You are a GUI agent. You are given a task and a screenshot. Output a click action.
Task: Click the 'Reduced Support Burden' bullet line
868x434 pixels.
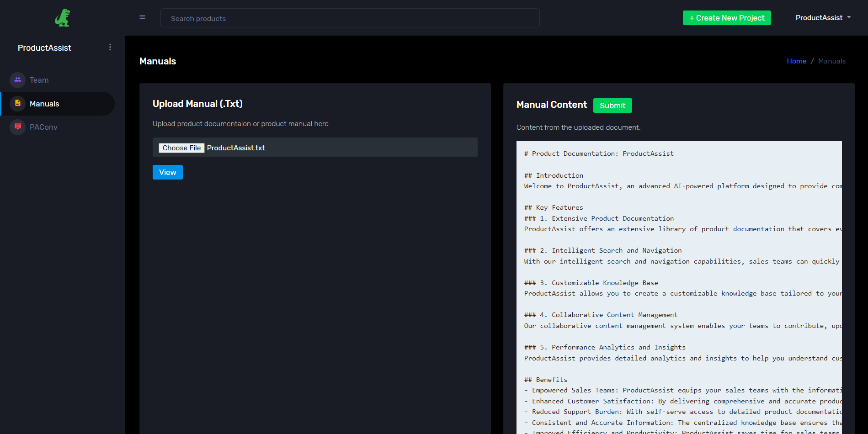683,412
